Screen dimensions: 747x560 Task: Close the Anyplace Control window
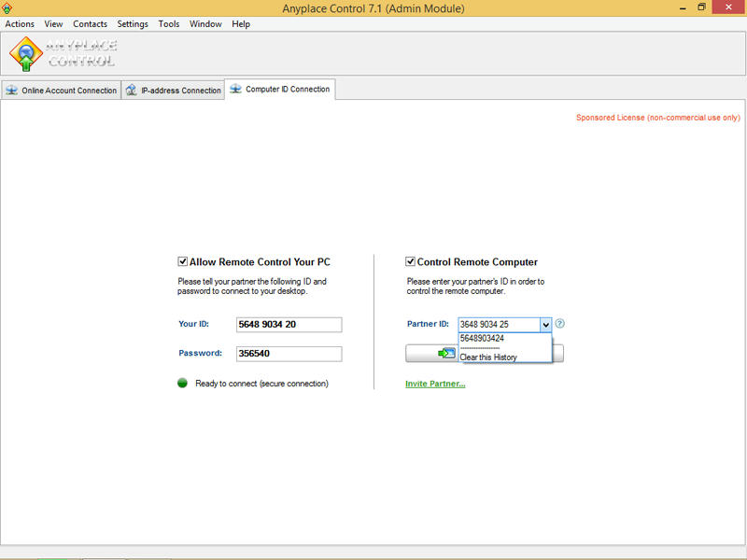coord(728,7)
